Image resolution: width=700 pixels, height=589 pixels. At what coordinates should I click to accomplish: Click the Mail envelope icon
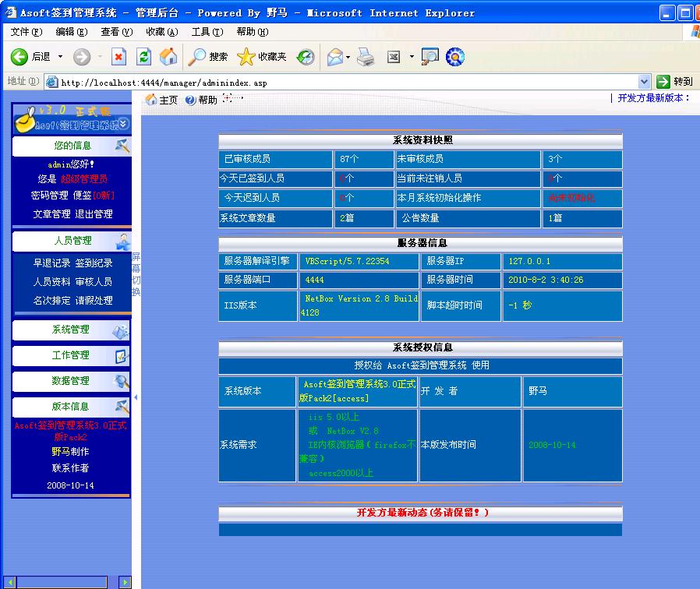(335, 57)
